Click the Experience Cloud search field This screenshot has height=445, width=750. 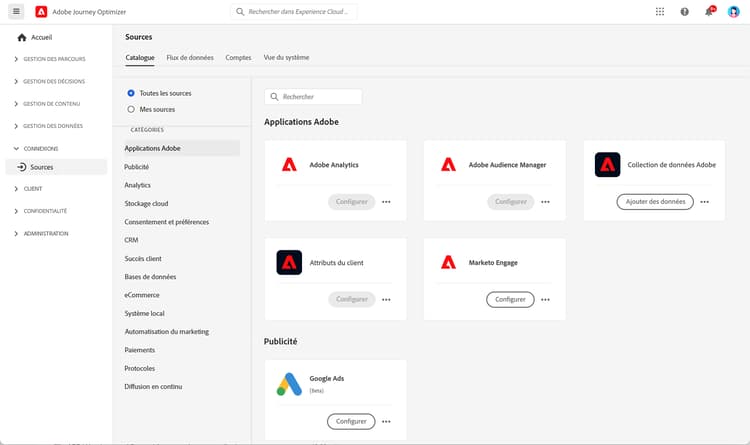[x=293, y=11]
